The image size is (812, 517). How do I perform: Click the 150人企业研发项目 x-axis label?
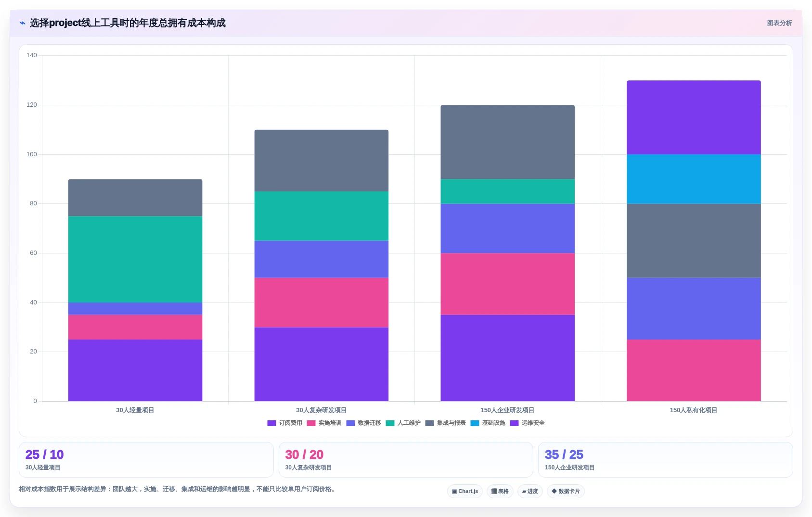click(x=507, y=410)
